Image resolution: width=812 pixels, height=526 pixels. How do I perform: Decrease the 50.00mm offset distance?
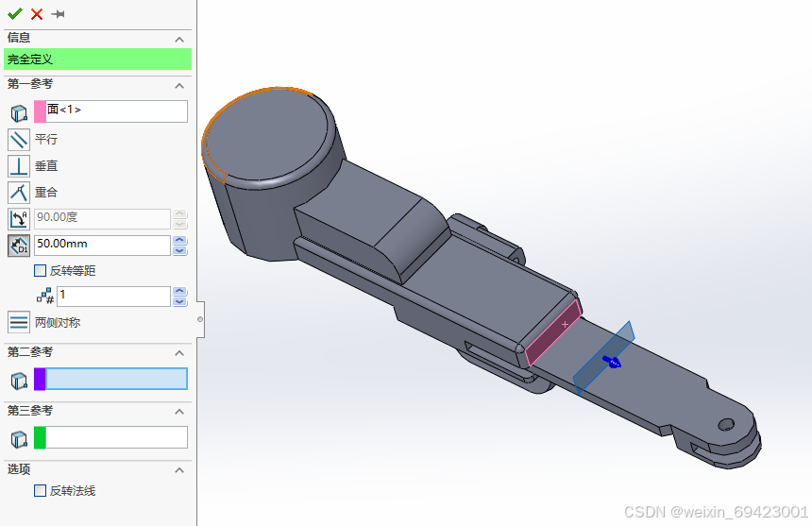179,250
